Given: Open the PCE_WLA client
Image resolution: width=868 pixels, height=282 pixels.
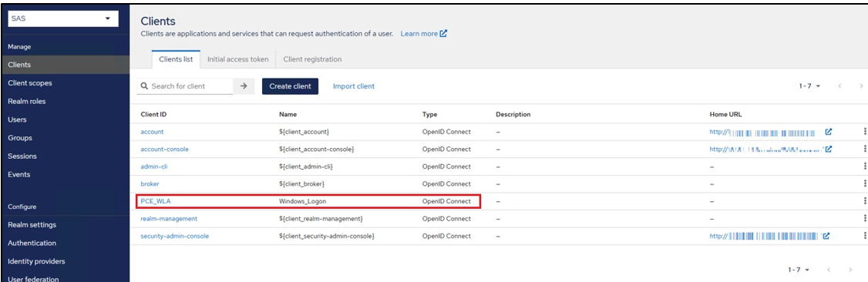Looking at the screenshot, I should click(156, 201).
